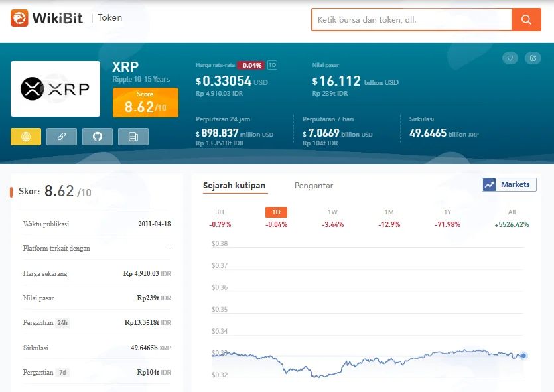Open the Markets button
The height and width of the screenshot is (392, 554).
pyautogui.click(x=509, y=184)
